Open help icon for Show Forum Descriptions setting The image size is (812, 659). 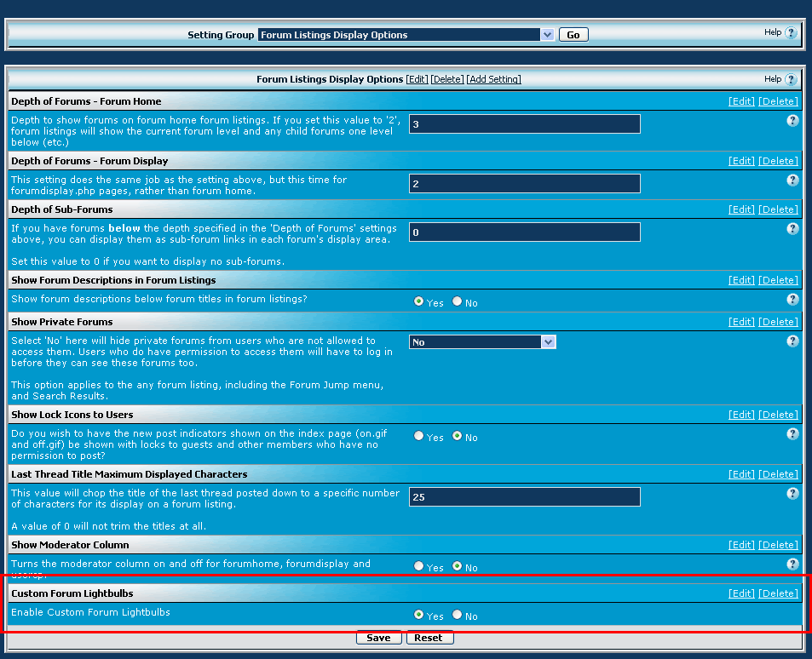[x=792, y=299]
